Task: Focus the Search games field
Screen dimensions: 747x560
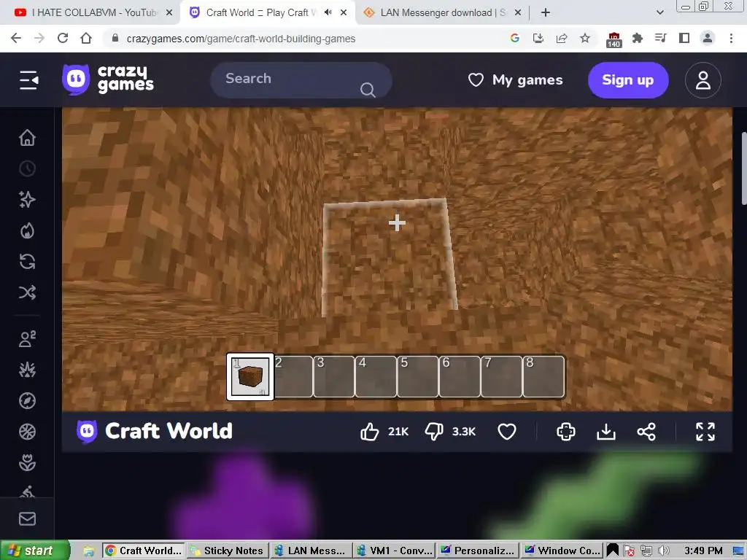Action: [x=301, y=80]
